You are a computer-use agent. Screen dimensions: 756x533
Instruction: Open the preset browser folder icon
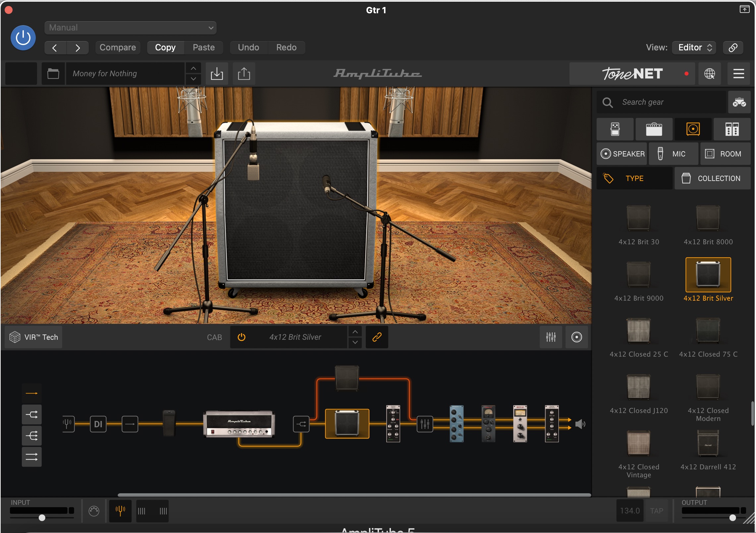pyautogui.click(x=53, y=73)
